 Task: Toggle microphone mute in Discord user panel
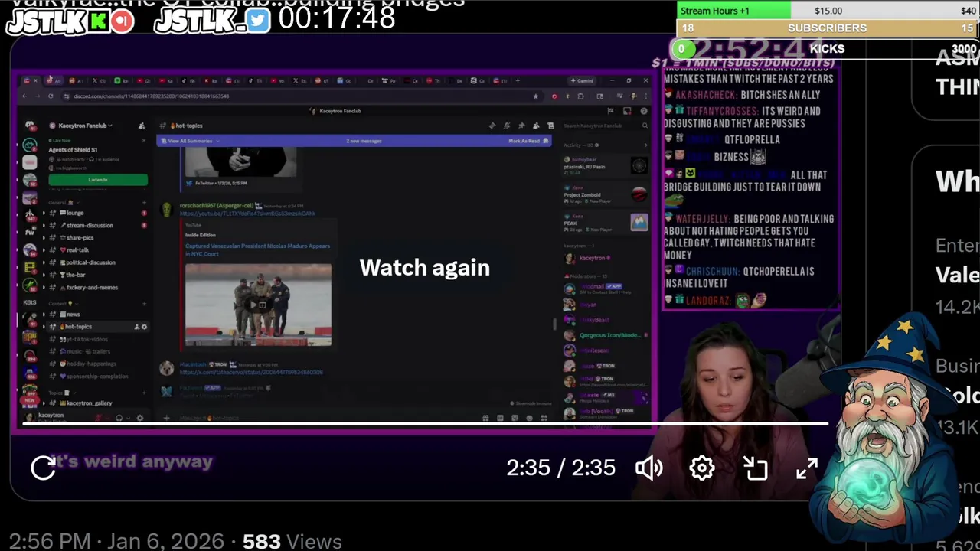pyautogui.click(x=99, y=418)
